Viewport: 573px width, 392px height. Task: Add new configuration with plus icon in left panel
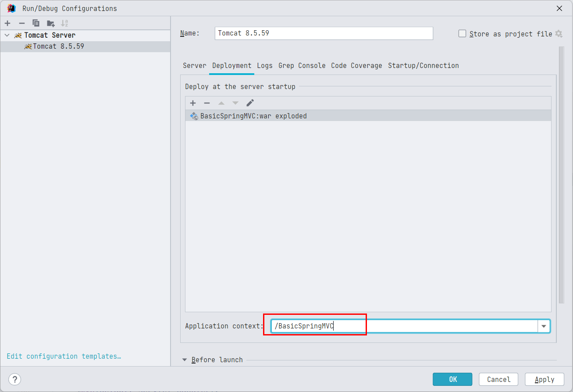click(7, 23)
